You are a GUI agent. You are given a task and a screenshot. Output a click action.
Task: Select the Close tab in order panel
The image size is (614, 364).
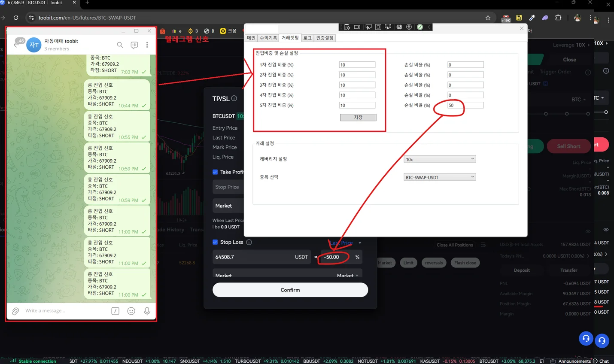(x=569, y=60)
